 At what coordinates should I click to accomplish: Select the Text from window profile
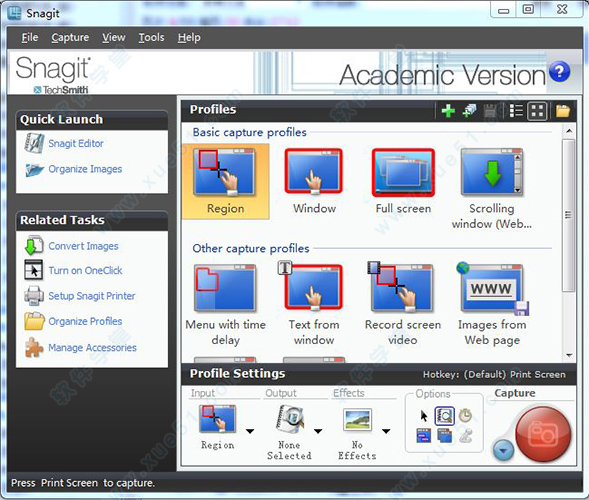(x=314, y=304)
